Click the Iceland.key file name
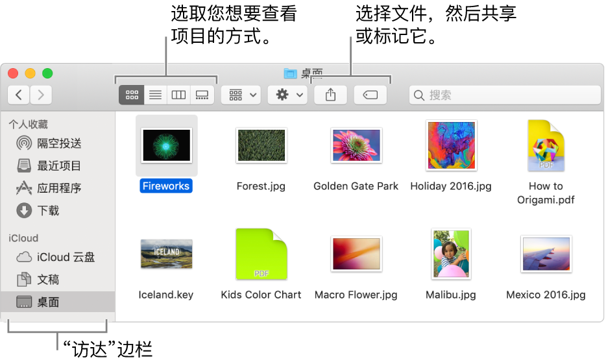 click(x=166, y=295)
